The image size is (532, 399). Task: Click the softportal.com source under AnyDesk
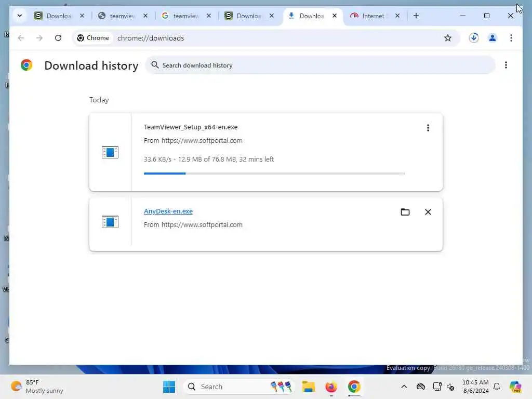tap(193, 224)
